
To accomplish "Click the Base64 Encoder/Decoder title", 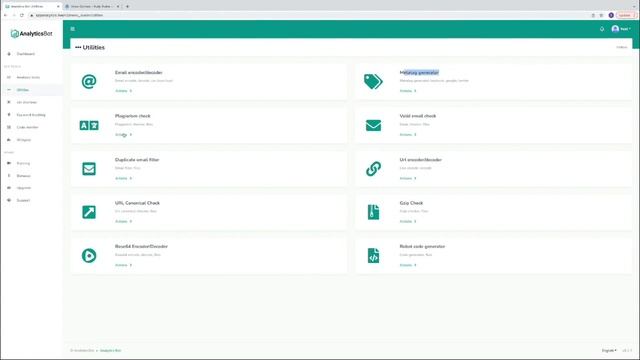I will tap(141, 247).
